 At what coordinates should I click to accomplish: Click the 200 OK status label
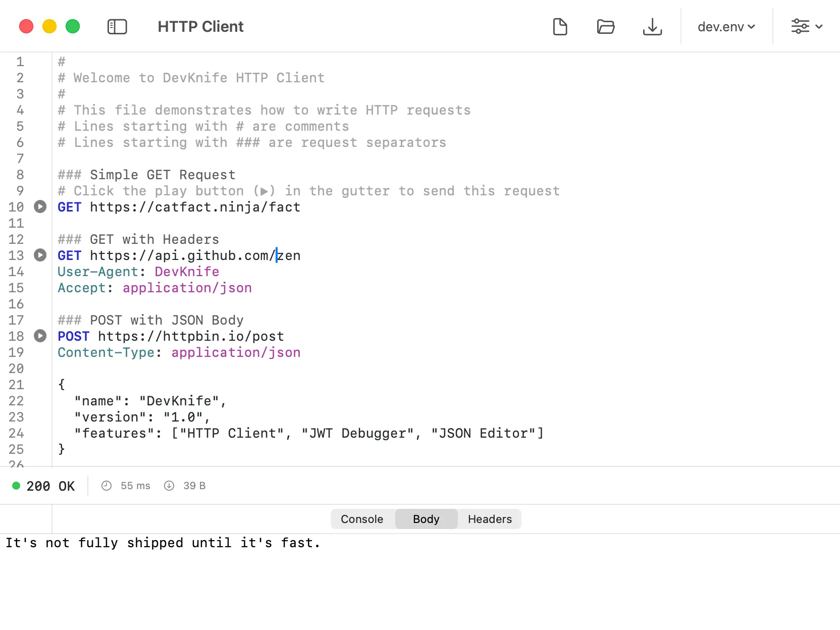[x=50, y=486]
